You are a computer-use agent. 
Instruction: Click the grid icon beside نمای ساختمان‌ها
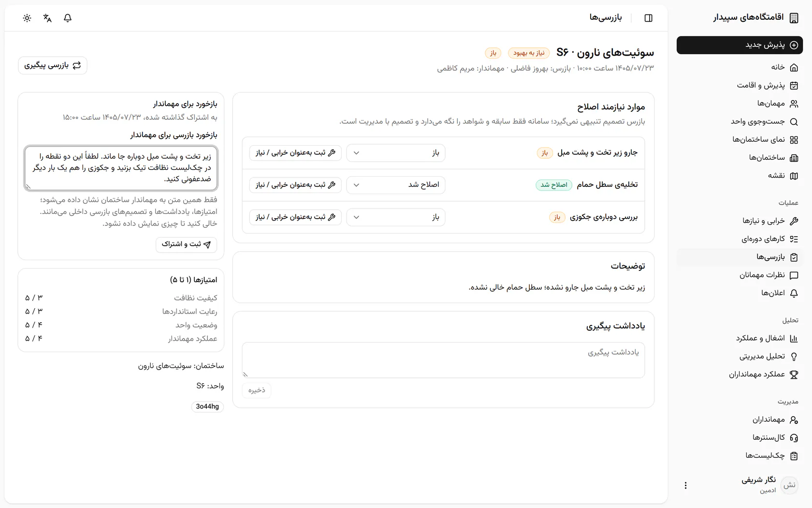click(x=794, y=140)
